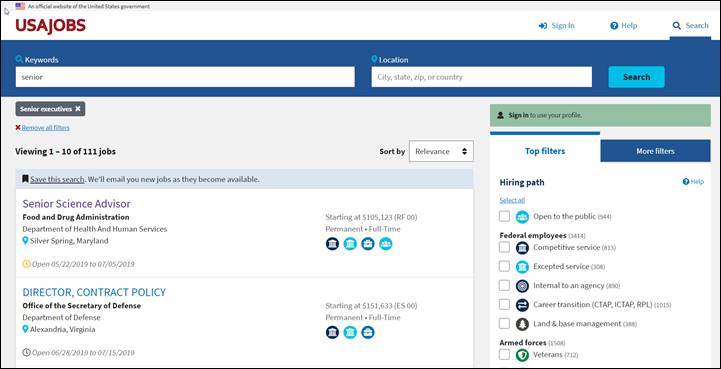Check the Career transition checkbox
721x369 pixels.
coord(504,305)
